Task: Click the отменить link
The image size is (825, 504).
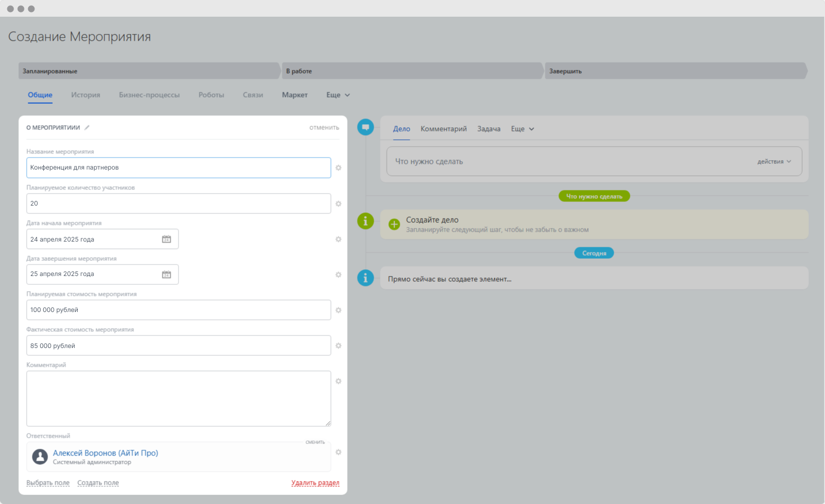Action: 324,128
